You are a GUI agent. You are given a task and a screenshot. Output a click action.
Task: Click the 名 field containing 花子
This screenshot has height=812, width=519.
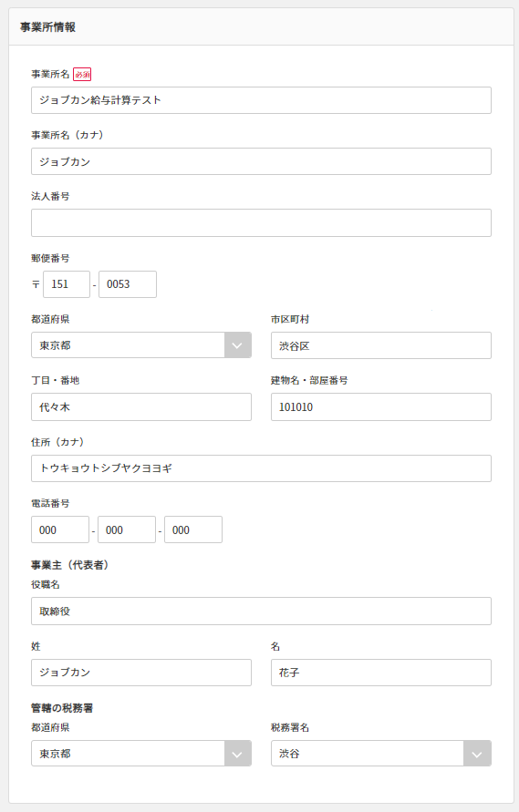380,673
